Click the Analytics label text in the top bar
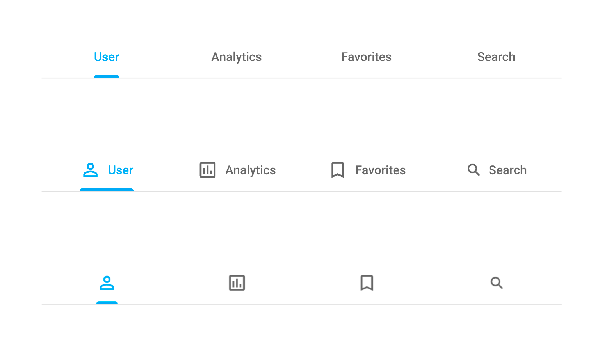Screen dimensions: 609x364 pos(237,57)
